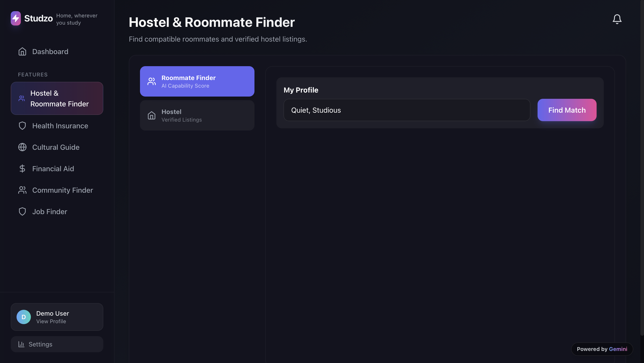The width and height of the screenshot is (644, 363).
Task: Click the Studzo lightning bolt logo
Action: 16,18
